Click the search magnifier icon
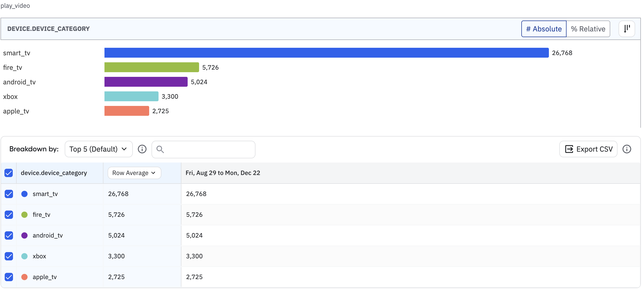This screenshot has width=644, height=297. pyautogui.click(x=160, y=149)
